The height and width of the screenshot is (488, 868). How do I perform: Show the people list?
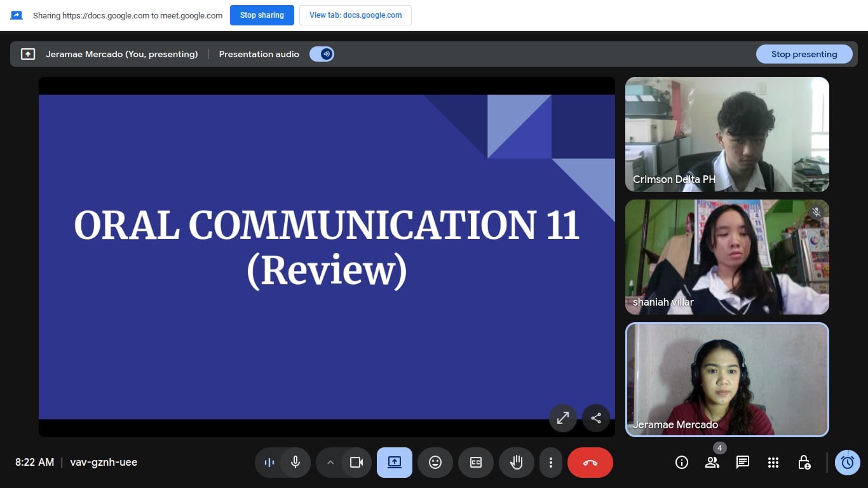tap(712, 463)
